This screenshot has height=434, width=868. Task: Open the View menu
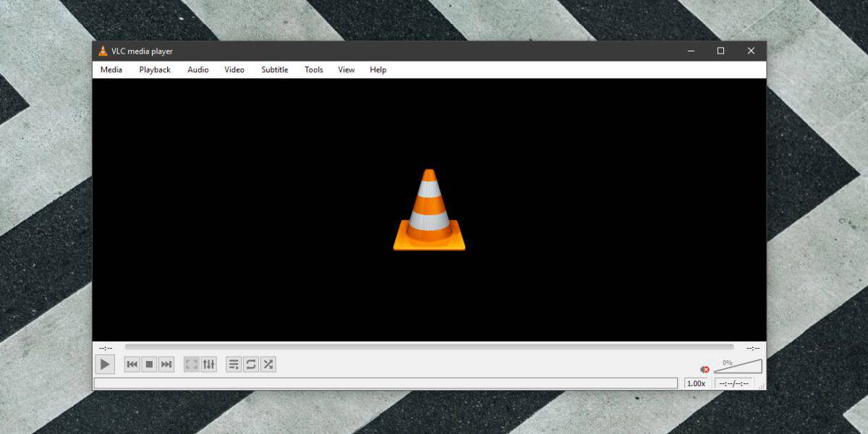click(346, 69)
